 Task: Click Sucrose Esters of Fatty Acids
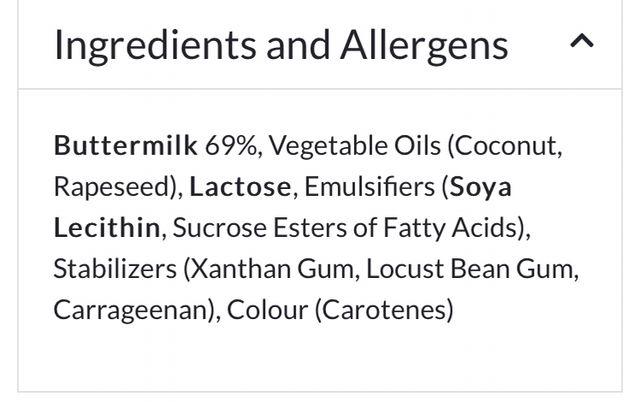tap(346, 228)
